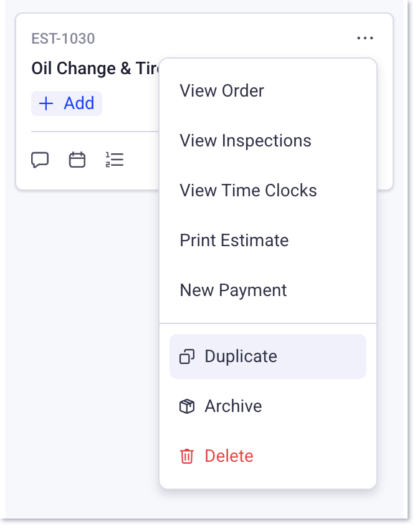Choose New Payment menu item
The width and height of the screenshot is (420, 531).
[x=233, y=290]
